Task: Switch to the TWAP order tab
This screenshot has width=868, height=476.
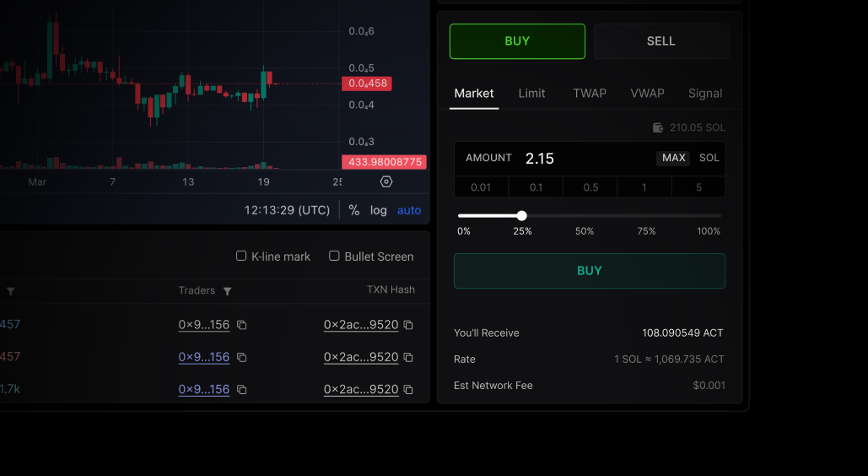Action: [x=590, y=94]
